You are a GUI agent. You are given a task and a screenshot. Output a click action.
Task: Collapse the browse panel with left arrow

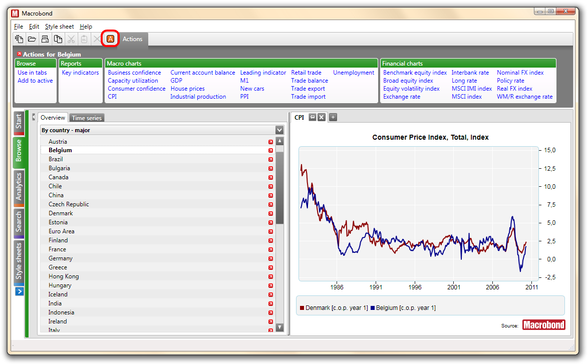tap(34, 117)
